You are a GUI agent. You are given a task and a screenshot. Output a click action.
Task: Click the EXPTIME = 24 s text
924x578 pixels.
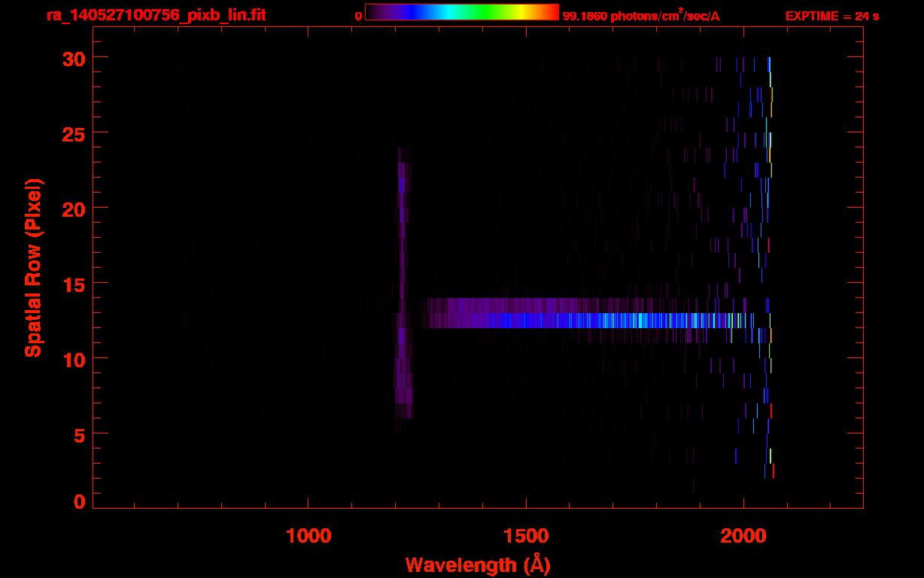pos(832,17)
